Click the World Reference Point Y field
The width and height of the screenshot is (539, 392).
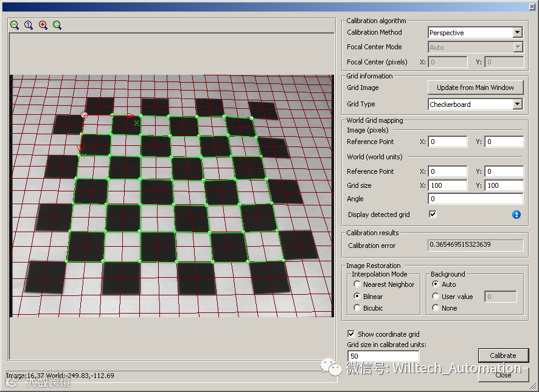point(504,171)
